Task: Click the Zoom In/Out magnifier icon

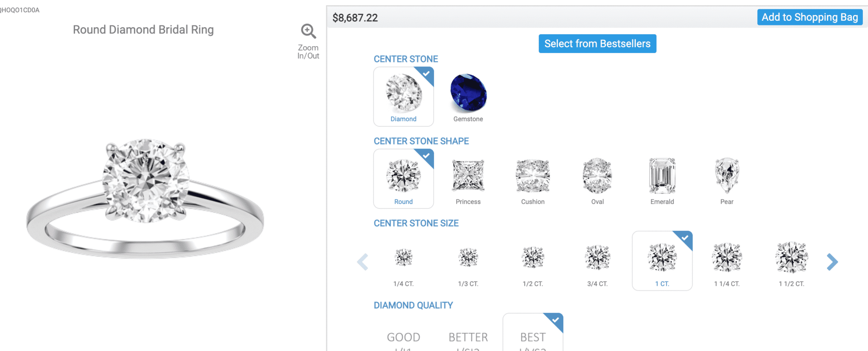Action: [x=308, y=31]
